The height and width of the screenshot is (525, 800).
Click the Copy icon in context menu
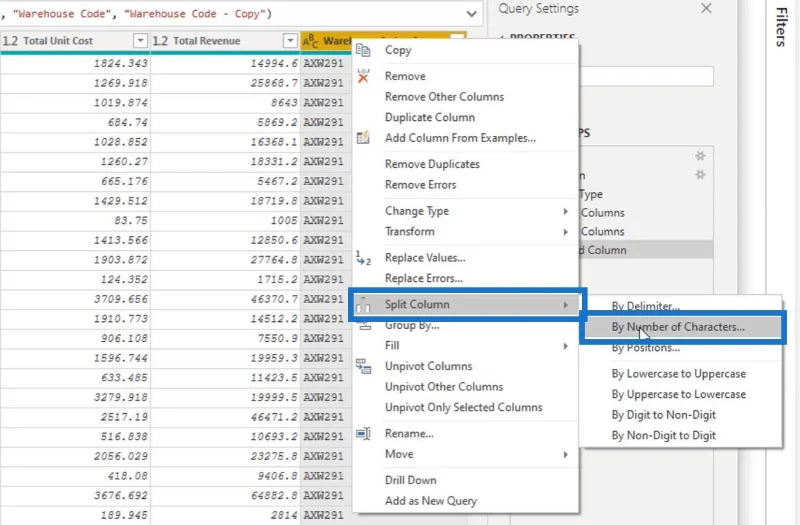point(363,50)
